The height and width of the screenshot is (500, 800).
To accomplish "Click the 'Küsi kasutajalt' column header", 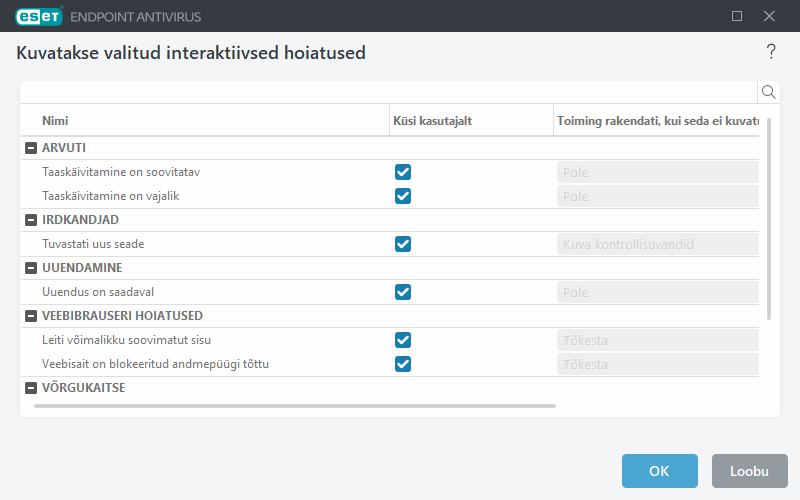I will pos(434,121).
